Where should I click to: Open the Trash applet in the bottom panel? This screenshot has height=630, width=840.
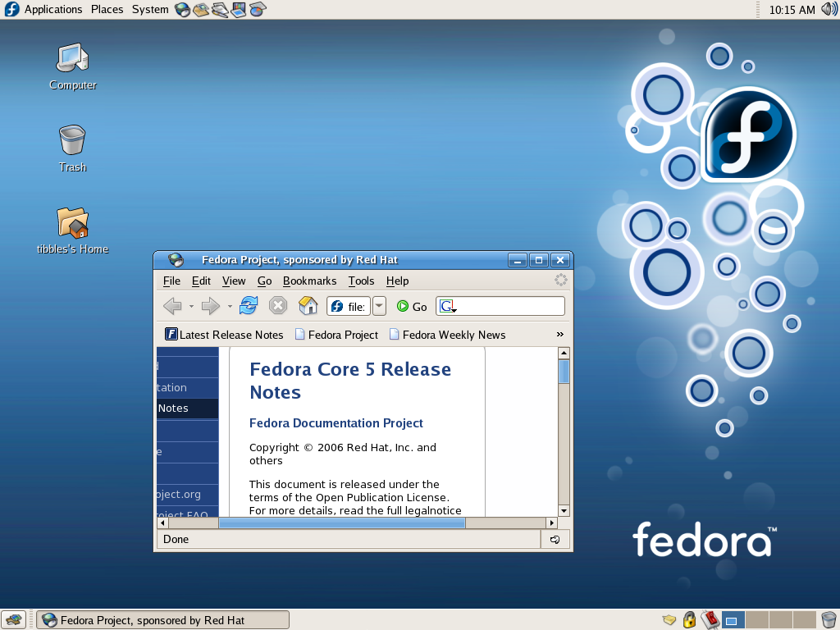pyautogui.click(x=829, y=620)
